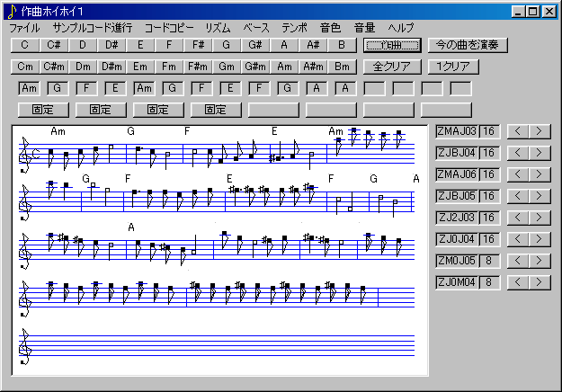
Task: Click the < arrow beside ZJBJ04
Action: (x=518, y=153)
